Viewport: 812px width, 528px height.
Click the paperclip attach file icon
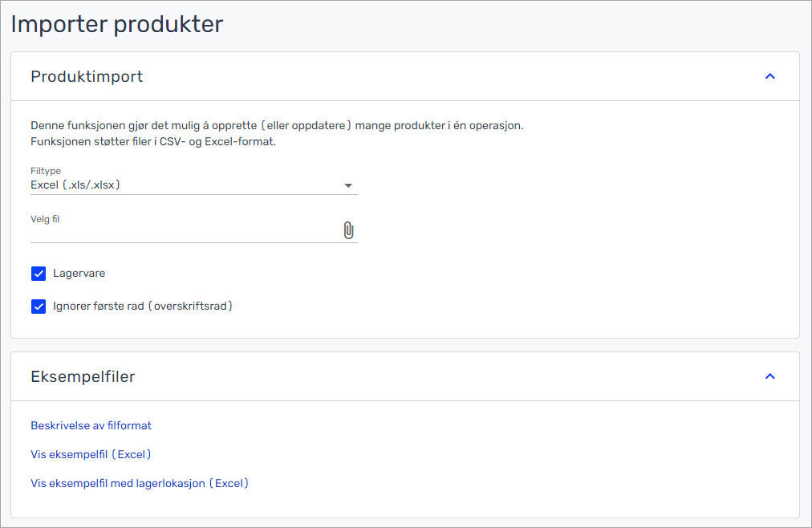(x=348, y=230)
